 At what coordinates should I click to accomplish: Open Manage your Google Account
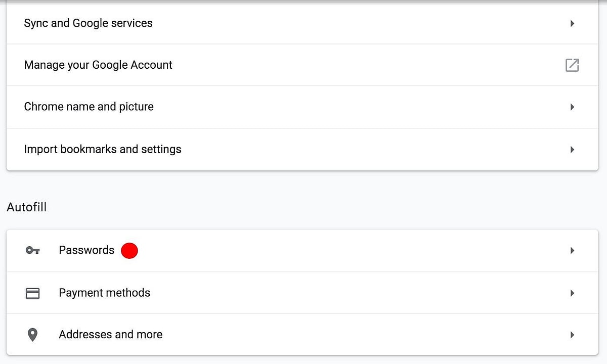[x=98, y=65]
